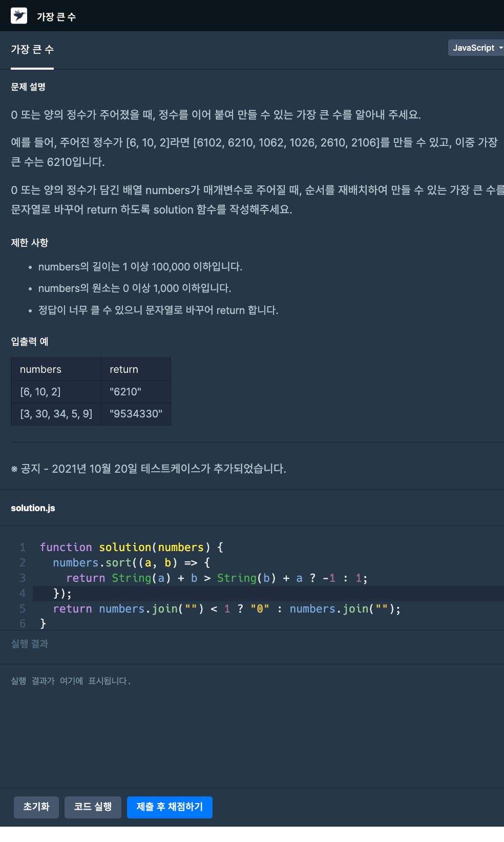Open the JavaScript language dropdown
The height and width of the screenshot is (842, 504).
[x=476, y=48]
